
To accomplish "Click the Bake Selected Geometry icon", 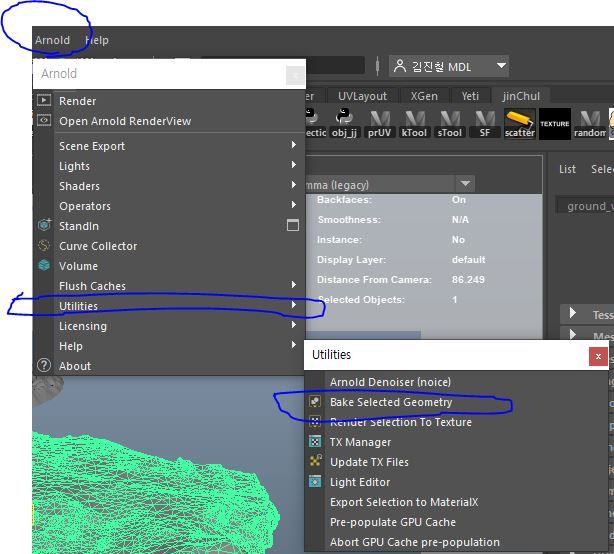I will [x=315, y=401].
